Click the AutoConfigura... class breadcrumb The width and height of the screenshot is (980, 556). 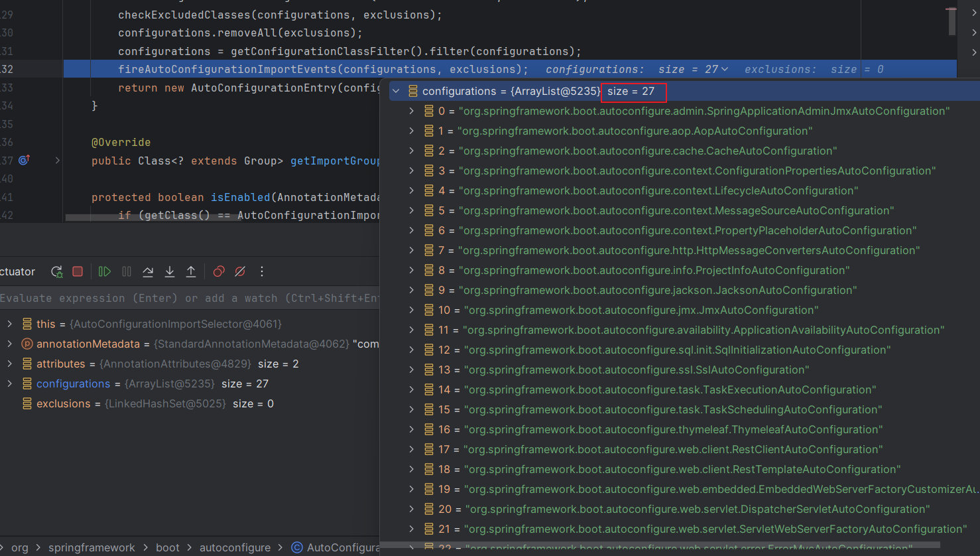tap(336, 547)
